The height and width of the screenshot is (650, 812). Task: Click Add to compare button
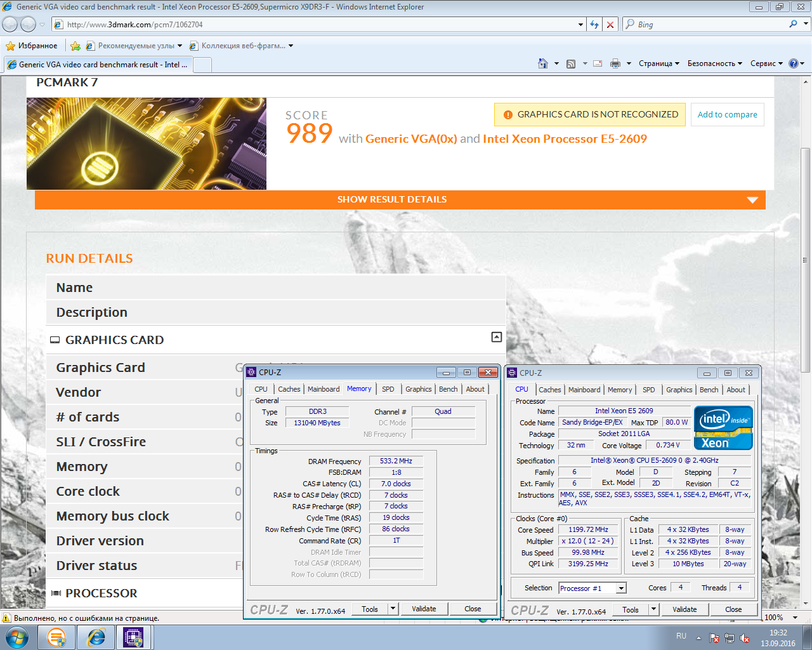point(727,115)
